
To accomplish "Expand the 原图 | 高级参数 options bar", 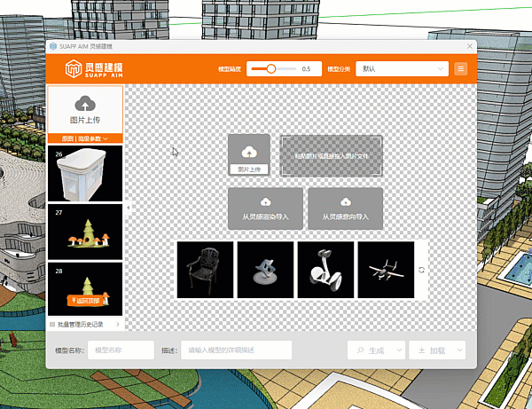I will point(84,138).
